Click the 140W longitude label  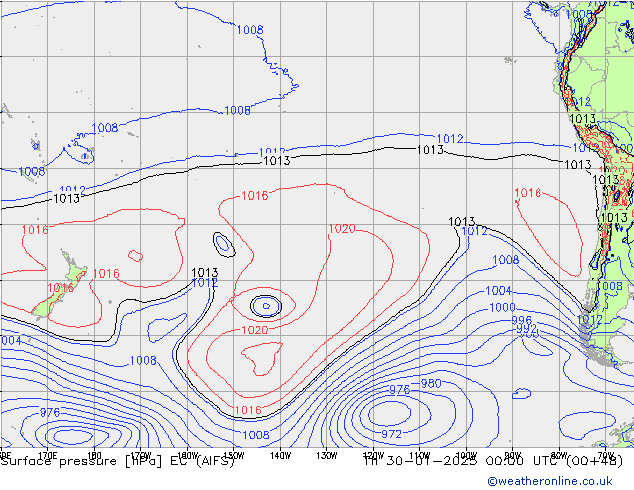click(x=280, y=456)
